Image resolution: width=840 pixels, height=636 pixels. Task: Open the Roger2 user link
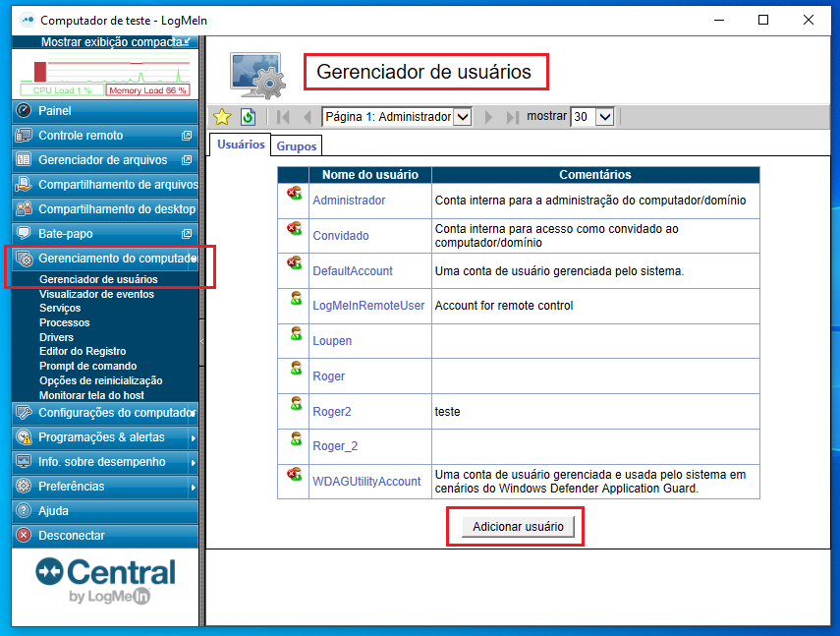click(x=332, y=412)
